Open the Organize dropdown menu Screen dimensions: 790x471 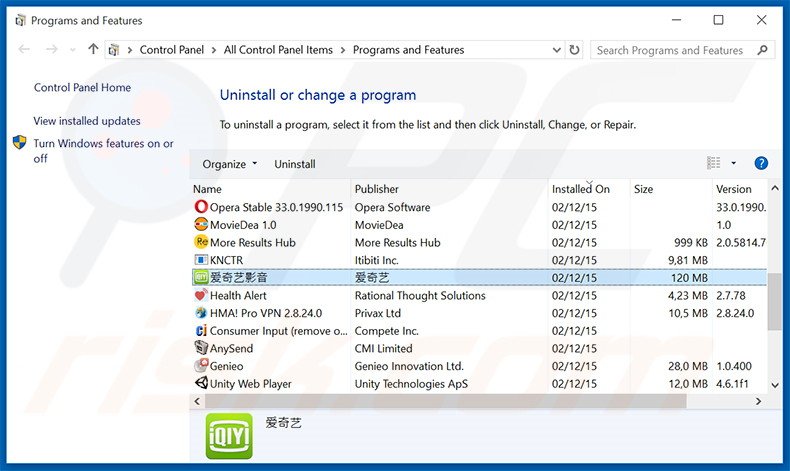(x=230, y=164)
